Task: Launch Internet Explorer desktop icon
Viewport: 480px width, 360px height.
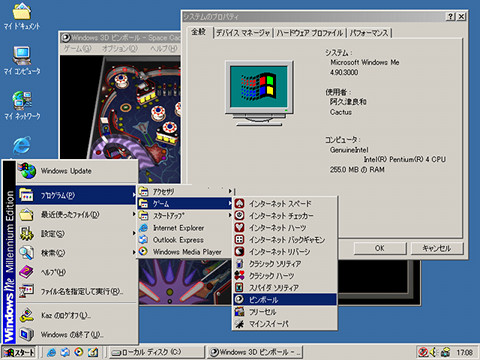Action: [x=22, y=145]
